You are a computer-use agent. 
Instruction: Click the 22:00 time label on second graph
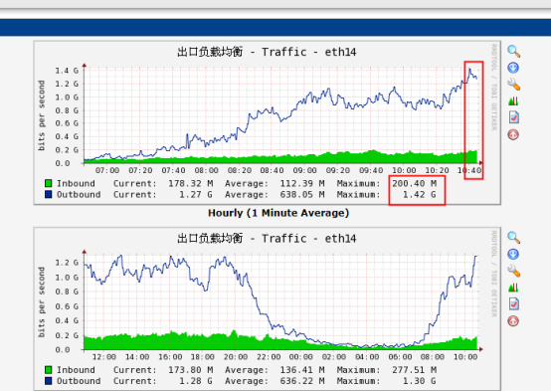[x=269, y=357]
